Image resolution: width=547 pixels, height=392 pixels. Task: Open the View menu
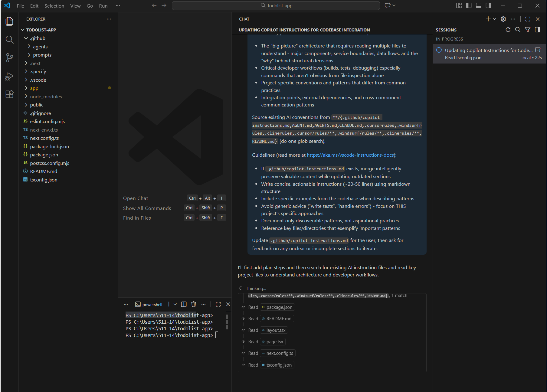[x=75, y=5]
